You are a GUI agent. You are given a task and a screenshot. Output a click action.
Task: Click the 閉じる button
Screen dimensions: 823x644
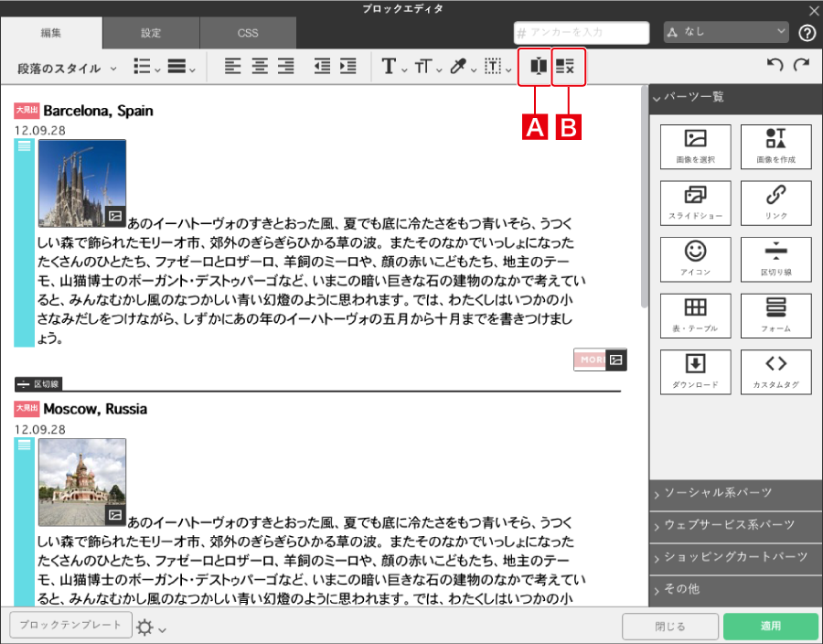669,626
